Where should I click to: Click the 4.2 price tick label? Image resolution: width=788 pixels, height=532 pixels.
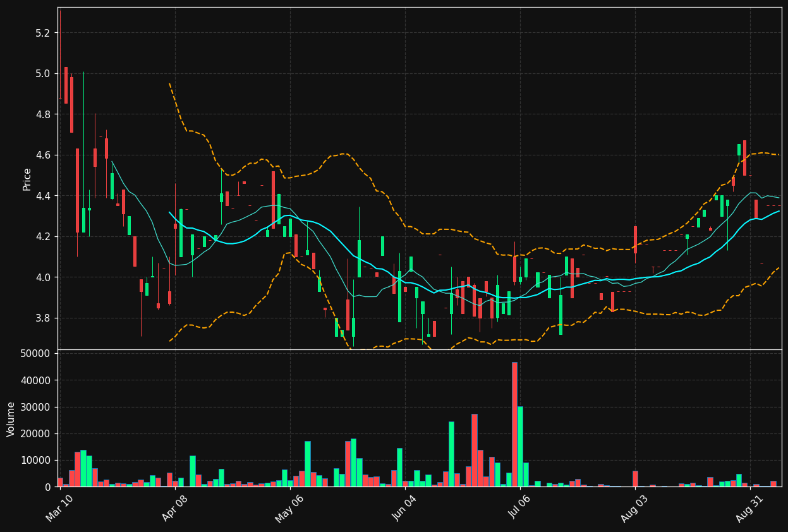(x=42, y=236)
